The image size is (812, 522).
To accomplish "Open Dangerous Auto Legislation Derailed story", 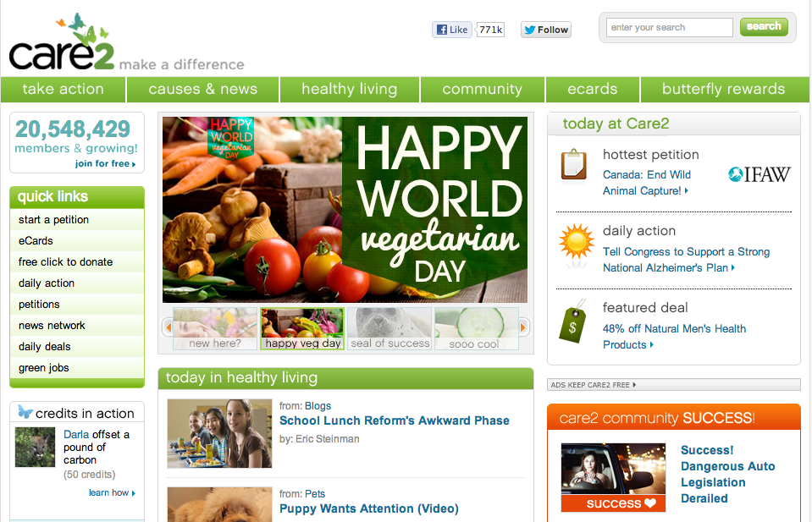I will click(727, 475).
